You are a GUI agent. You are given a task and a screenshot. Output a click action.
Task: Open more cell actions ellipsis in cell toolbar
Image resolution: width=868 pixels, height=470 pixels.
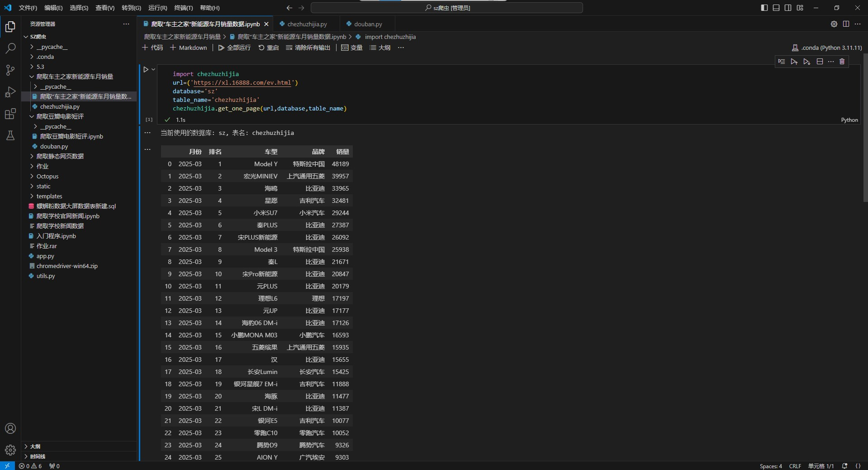pyautogui.click(x=831, y=62)
